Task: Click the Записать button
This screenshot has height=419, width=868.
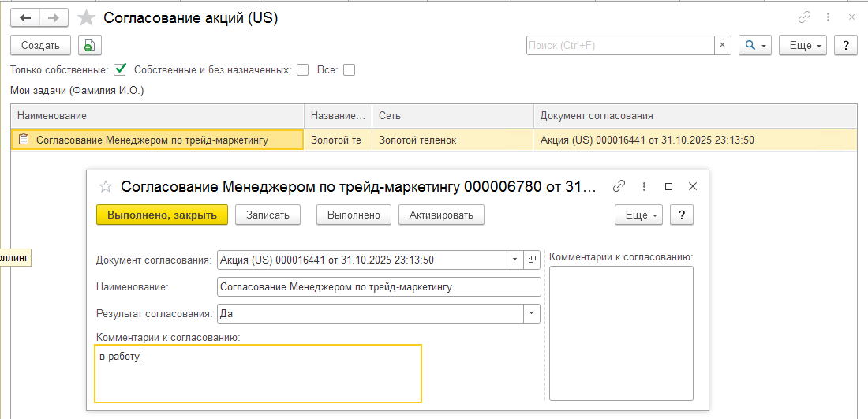Action: [268, 215]
